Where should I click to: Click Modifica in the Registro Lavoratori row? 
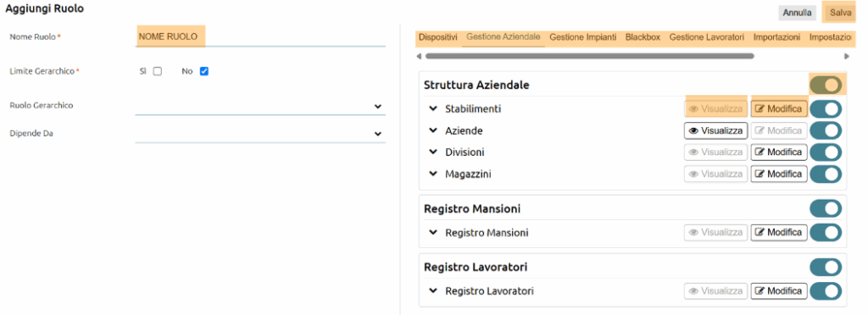[x=779, y=290]
